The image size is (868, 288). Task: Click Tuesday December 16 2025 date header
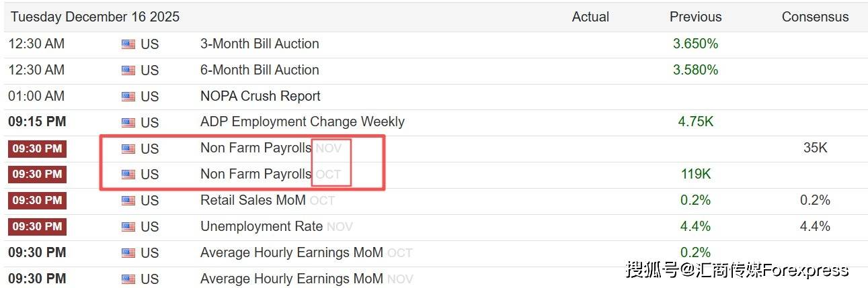click(x=95, y=17)
